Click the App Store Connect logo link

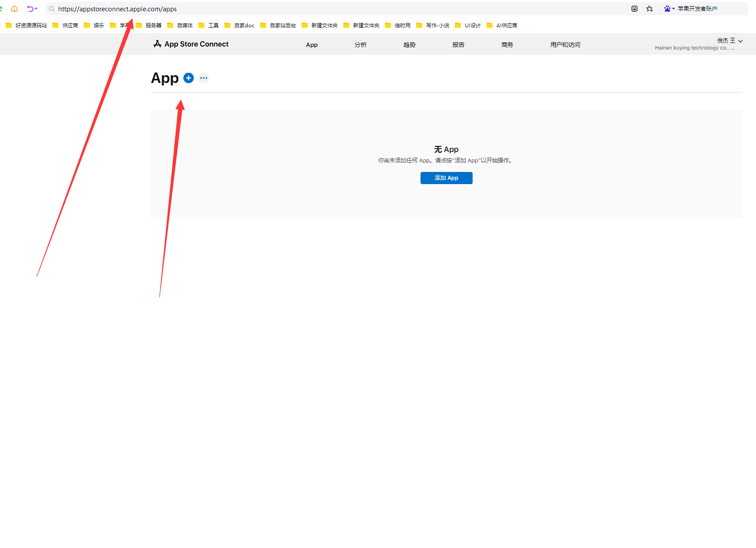click(x=191, y=44)
